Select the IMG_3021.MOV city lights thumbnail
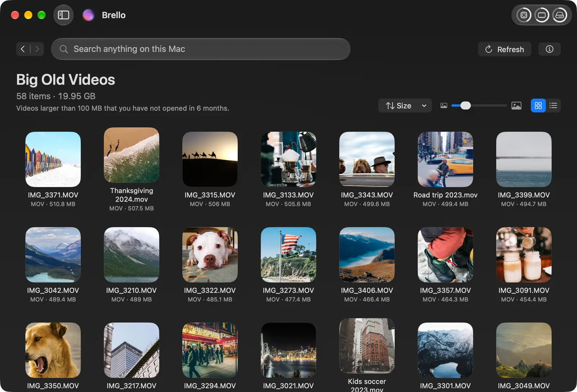 tap(288, 350)
